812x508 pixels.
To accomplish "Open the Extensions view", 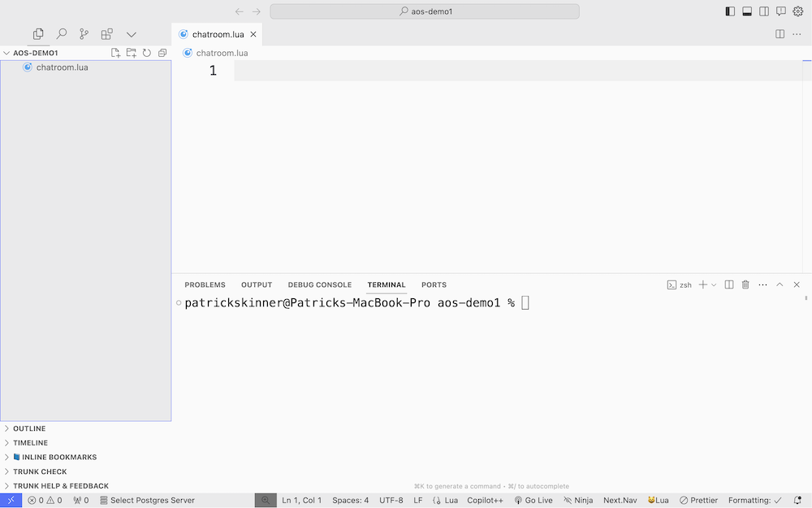I will point(106,34).
